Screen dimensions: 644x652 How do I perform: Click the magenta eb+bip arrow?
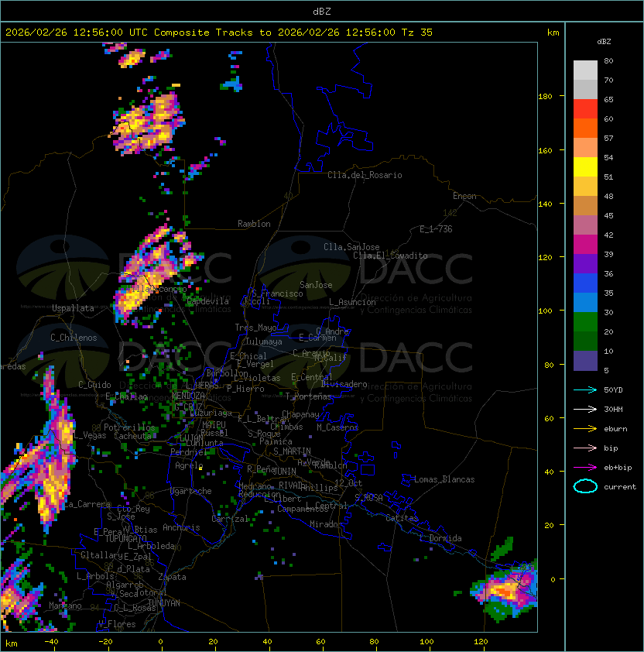585,468
